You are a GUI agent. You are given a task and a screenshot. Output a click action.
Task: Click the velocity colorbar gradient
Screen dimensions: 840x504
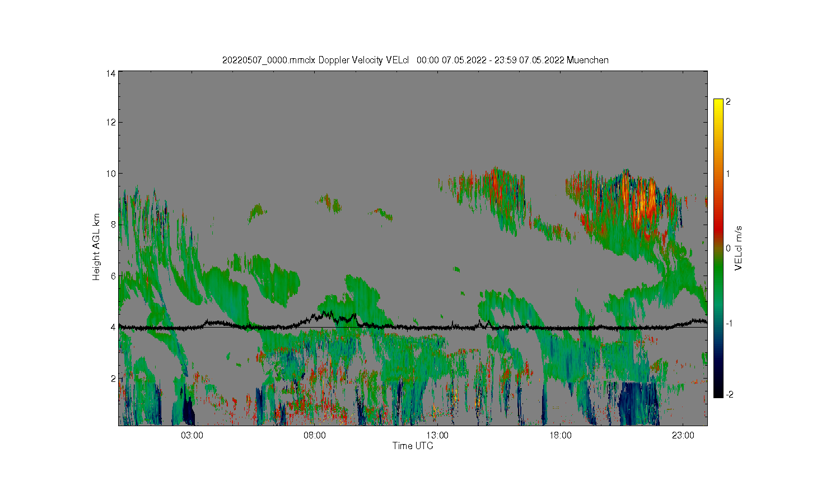pyautogui.click(x=718, y=248)
